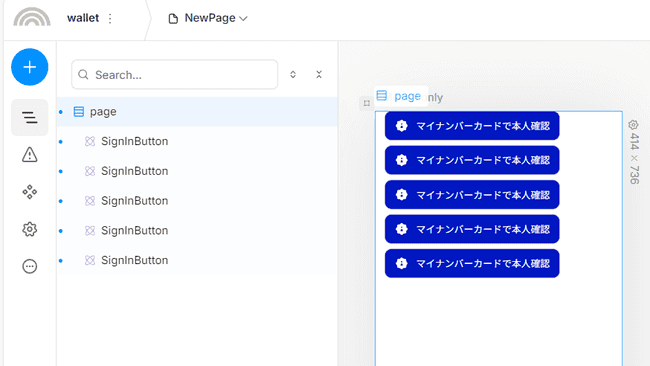This screenshot has width=650, height=366.
Task: Open the components diamonds icon
Action: (x=29, y=192)
